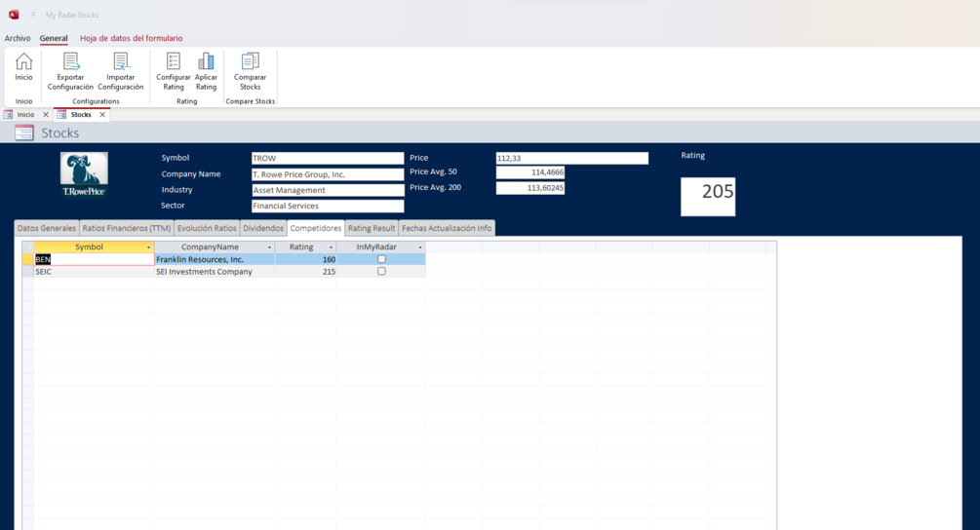
Task: Run Aplicar Rating from ribbon
Action: pos(206,72)
